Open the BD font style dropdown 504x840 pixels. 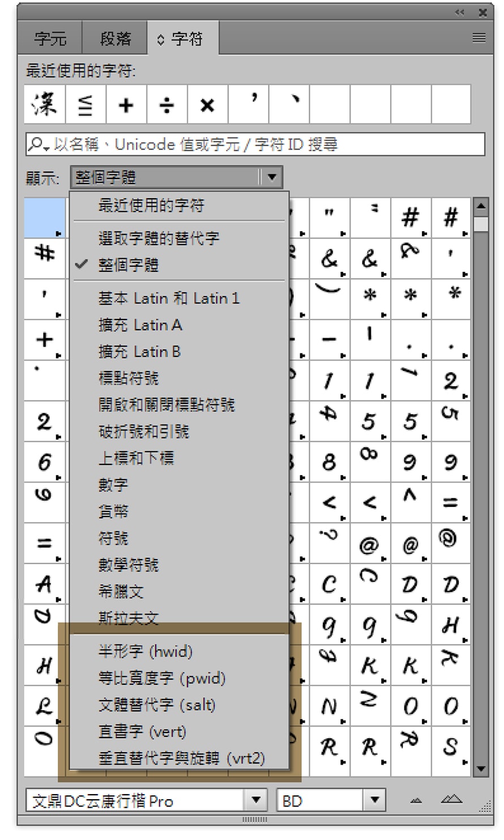tap(374, 800)
